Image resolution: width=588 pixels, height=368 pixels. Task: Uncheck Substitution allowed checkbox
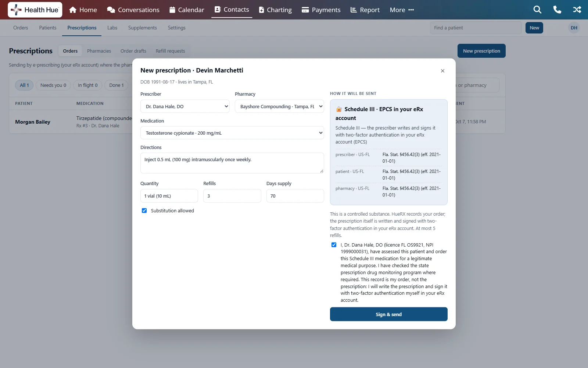144,210
